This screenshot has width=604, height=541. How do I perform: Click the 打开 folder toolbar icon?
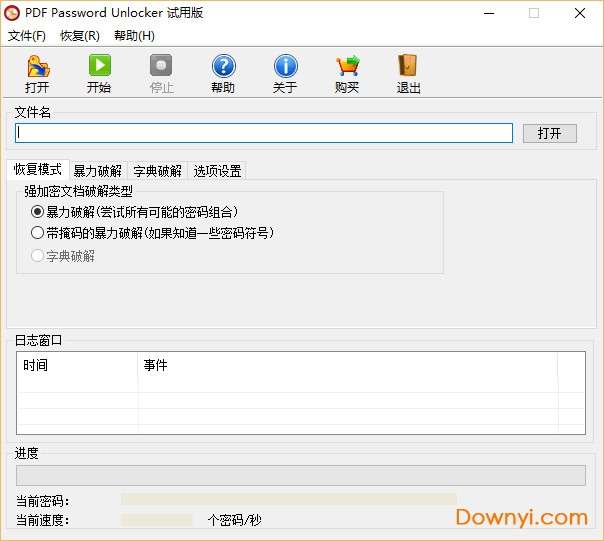38,66
